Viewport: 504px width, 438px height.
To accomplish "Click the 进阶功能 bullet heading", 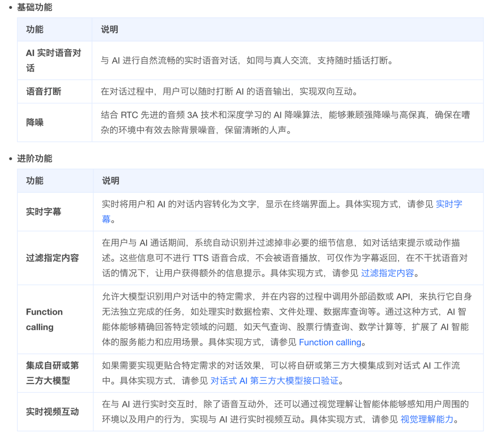I will point(35,159).
